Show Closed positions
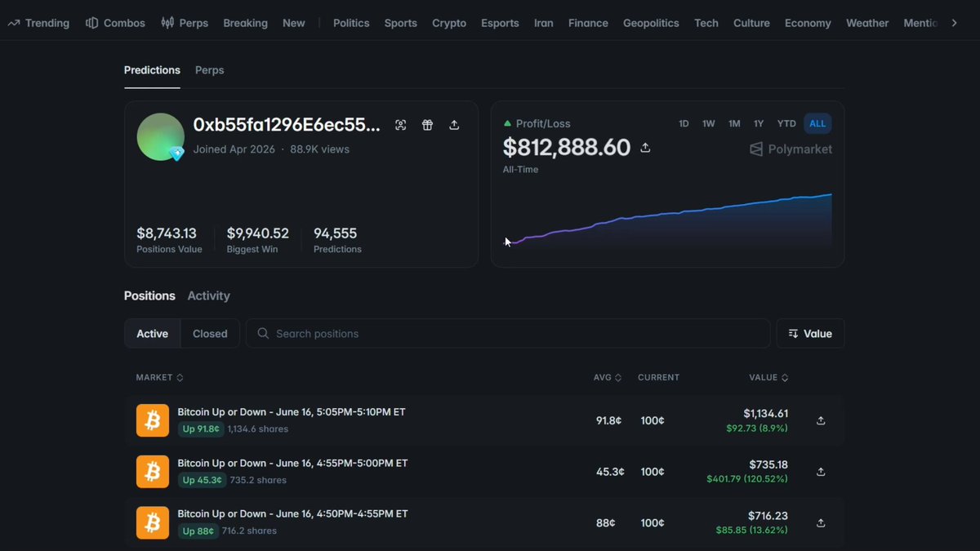980x551 pixels. (x=210, y=333)
